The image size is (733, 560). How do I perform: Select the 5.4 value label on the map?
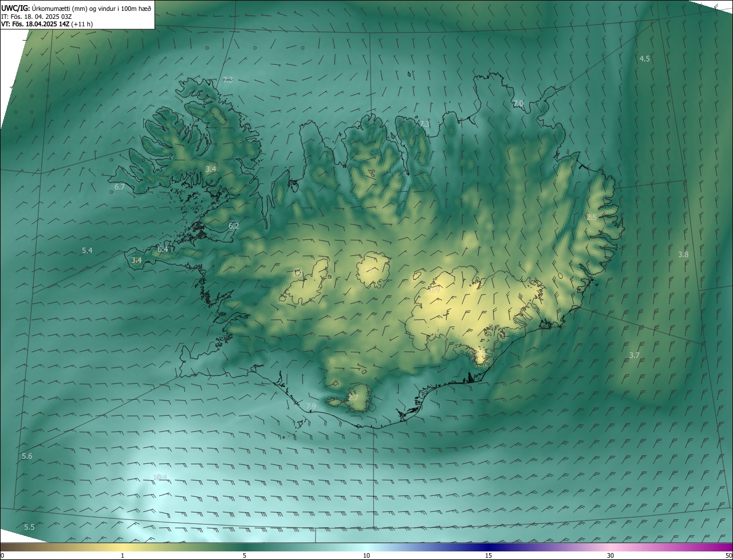87,251
